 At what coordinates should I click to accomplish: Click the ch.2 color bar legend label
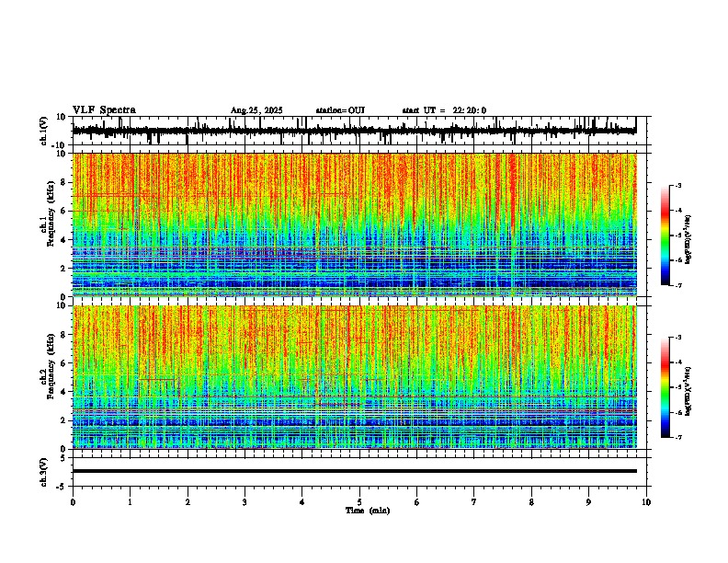tap(688, 391)
